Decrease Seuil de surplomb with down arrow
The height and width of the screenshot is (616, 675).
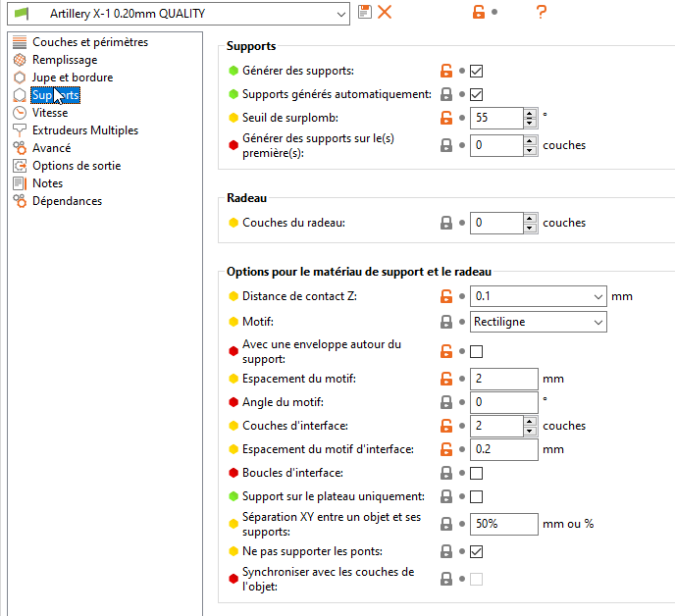(530, 124)
